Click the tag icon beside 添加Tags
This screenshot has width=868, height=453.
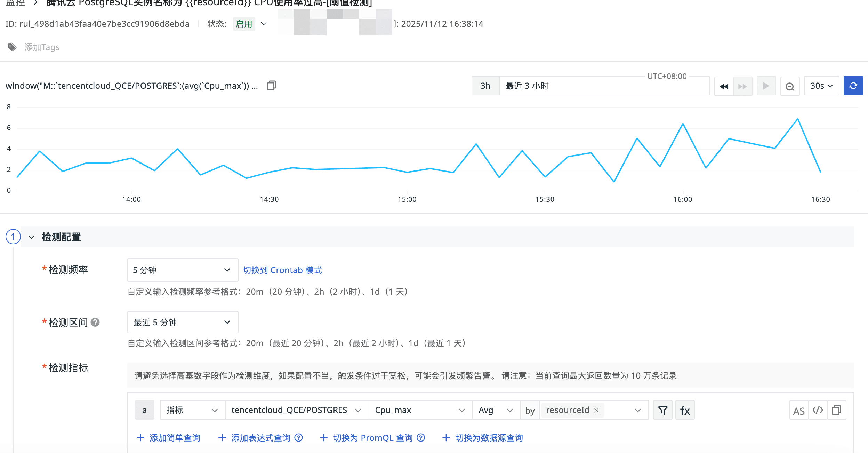click(x=12, y=47)
